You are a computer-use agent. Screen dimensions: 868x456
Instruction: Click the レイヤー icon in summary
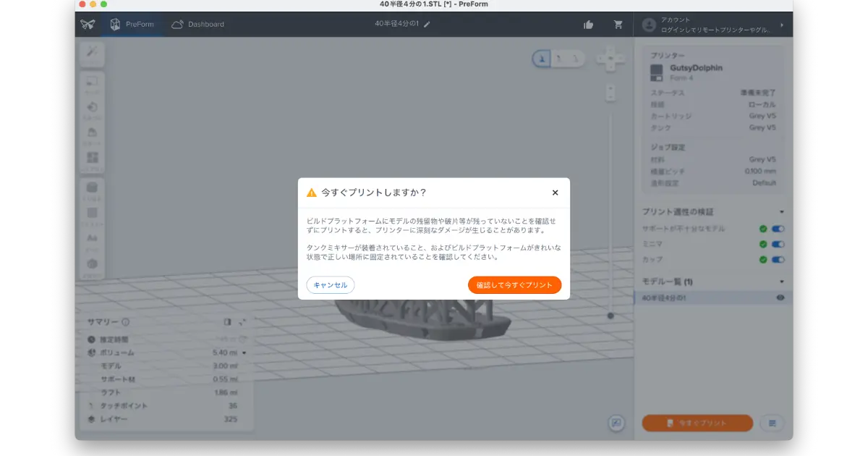click(92, 419)
